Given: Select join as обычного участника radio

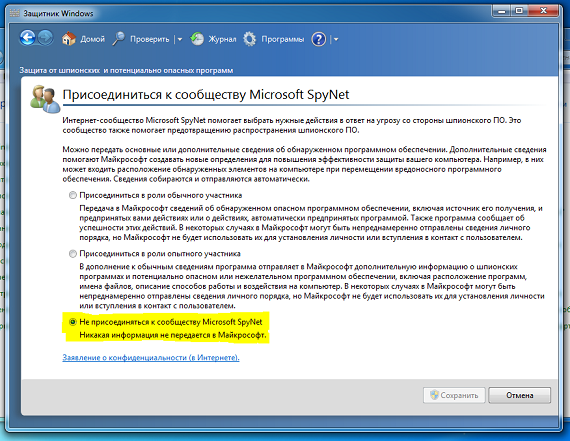Looking at the screenshot, I should (73, 195).
